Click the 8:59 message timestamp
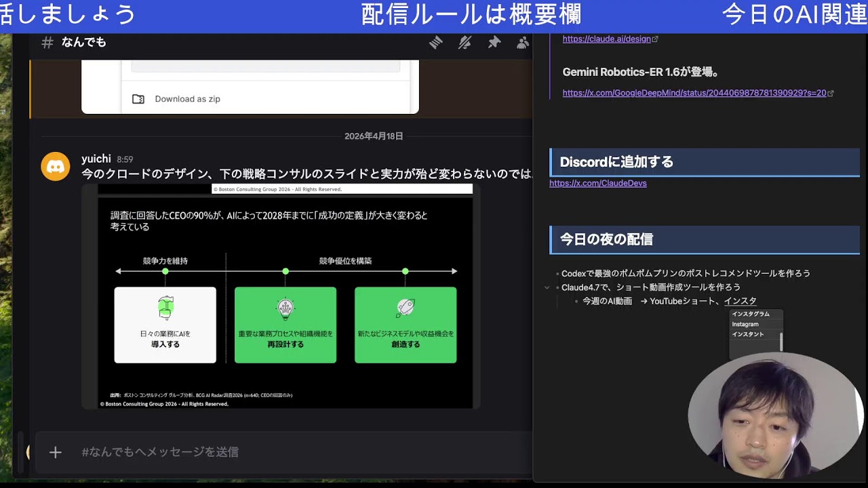Image resolution: width=868 pixels, height=488 pixels. (x=125, y=160)
